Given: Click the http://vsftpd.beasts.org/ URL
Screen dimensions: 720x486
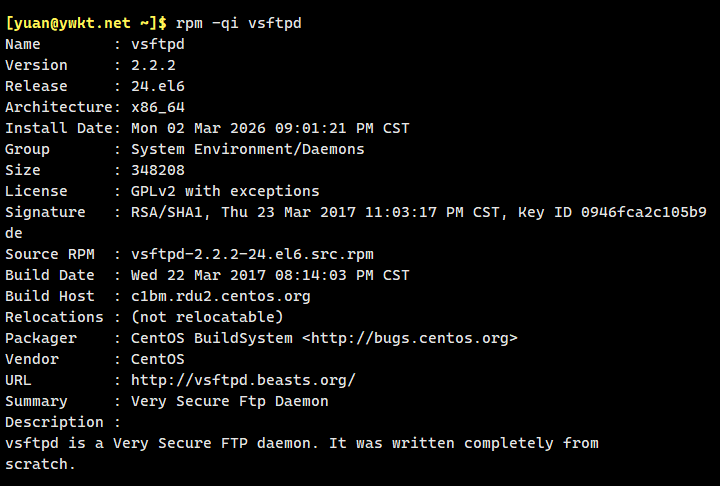Looking at the screenshot, I should pyautogui.click(x=243, y=380).
